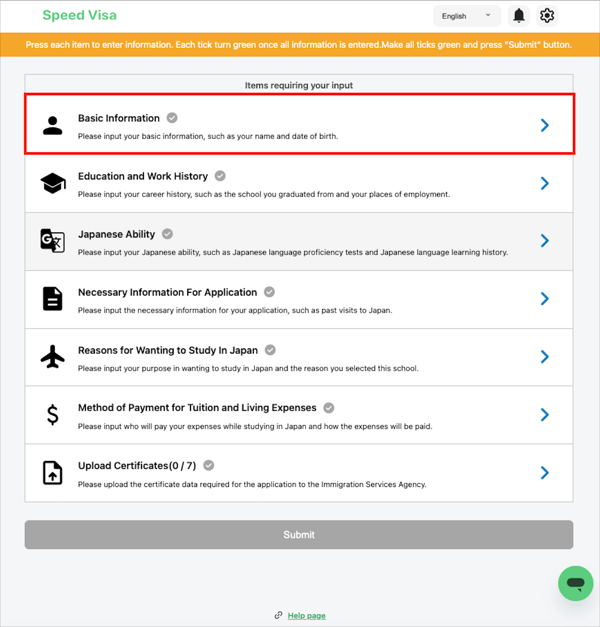
Task: Click the translate icon for Japanese Ability
Action: [x=52, y=241]
